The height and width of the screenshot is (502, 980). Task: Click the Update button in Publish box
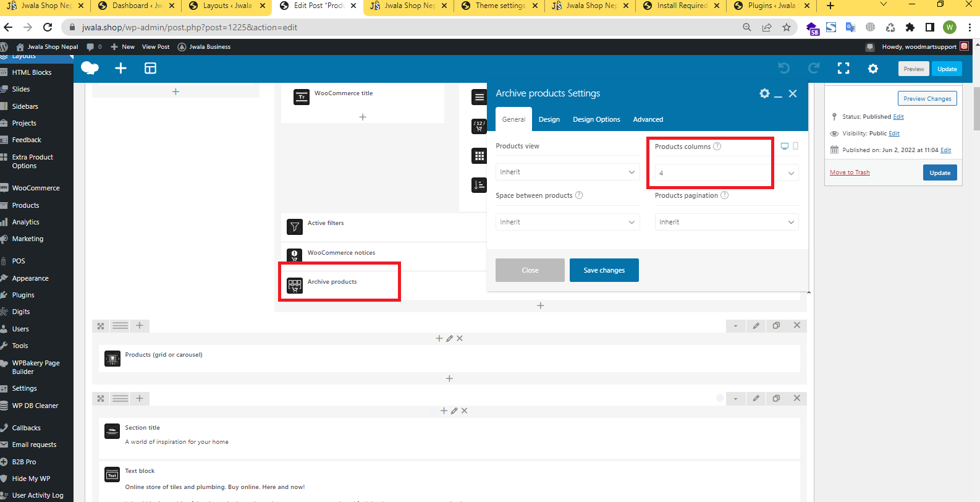[940, 172]
